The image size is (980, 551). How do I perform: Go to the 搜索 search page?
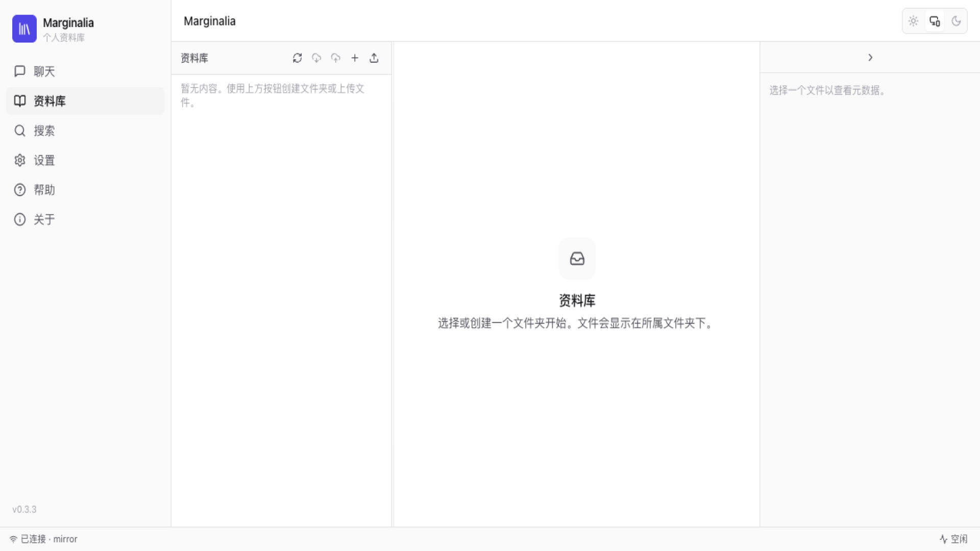(x=85, y=131)
